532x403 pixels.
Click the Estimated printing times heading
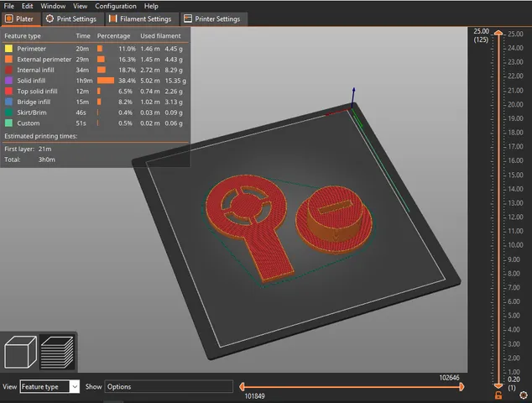click(x=41, y=136)
